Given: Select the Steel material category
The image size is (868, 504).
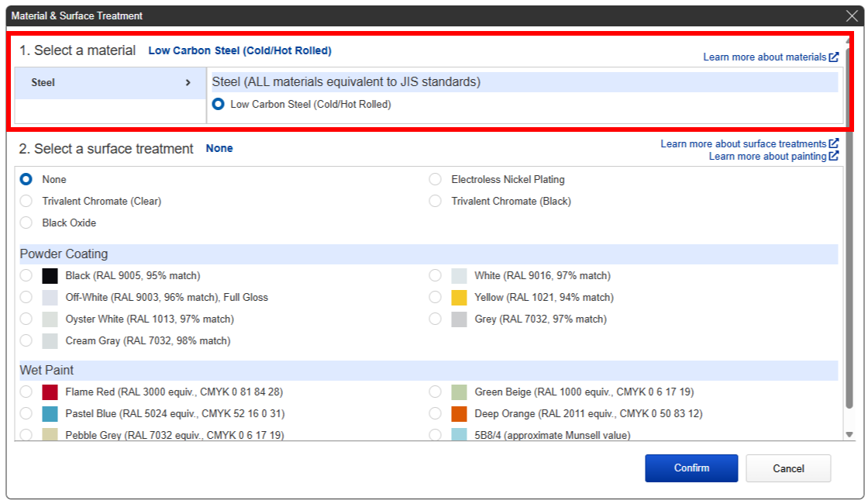Looking at the screenshot, I should tap(43, 82).
